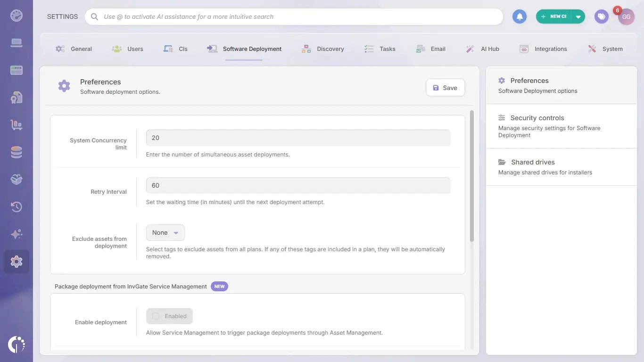The width and height of the screenshot is (644, 362).
Task: Open the Discovery settings tab
Action: (x=323, y=49)
